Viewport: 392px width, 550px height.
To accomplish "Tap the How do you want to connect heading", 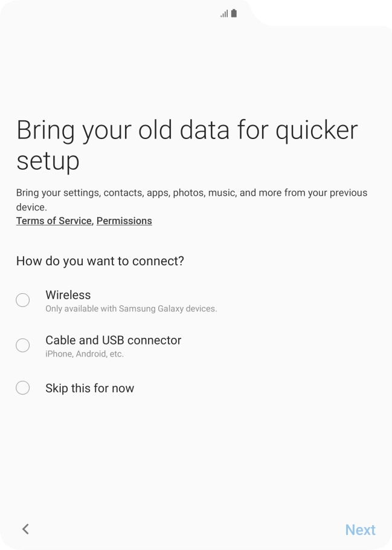I will (x=100, y=261).
